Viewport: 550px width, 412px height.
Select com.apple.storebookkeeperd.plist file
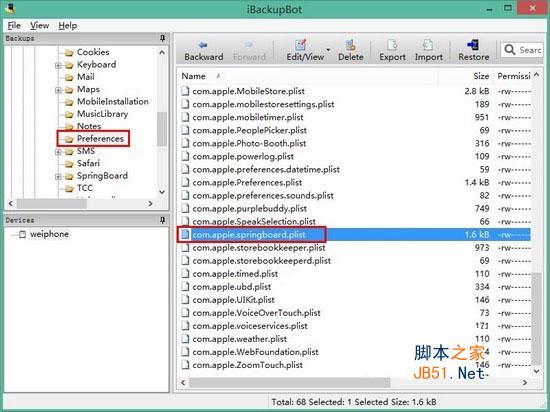261,261
